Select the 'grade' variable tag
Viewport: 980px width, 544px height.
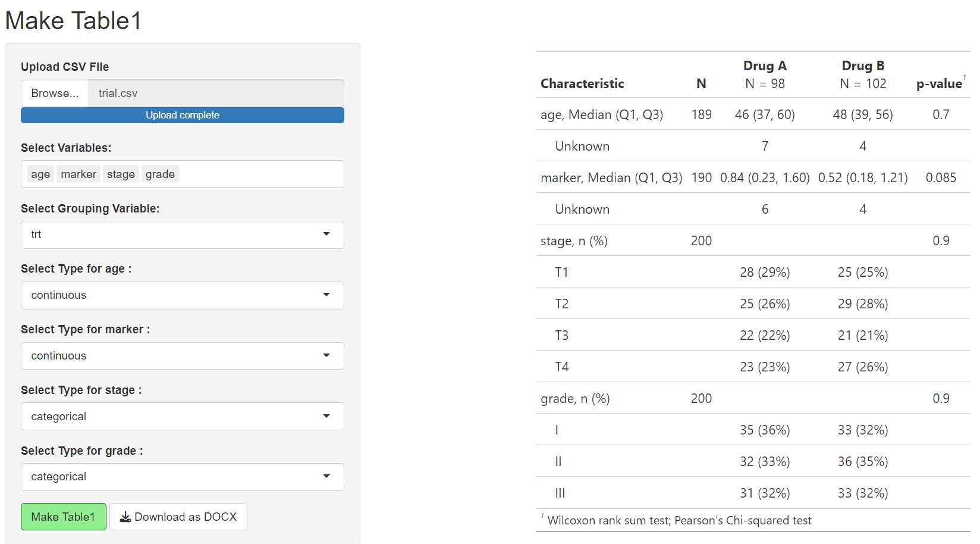(160, 174)
